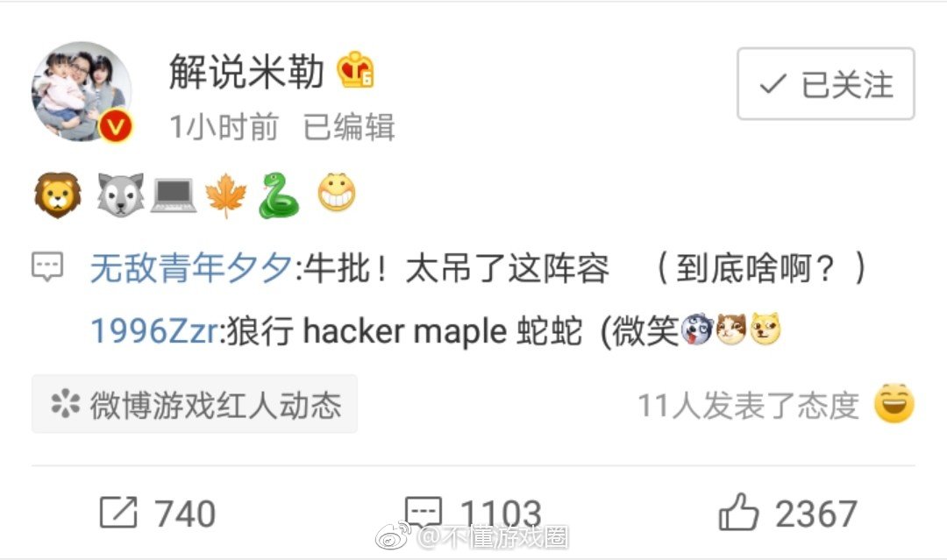Toggle the 已关注 follow button
This screenshot has width=947, height=560.
(x=826, y=84)
